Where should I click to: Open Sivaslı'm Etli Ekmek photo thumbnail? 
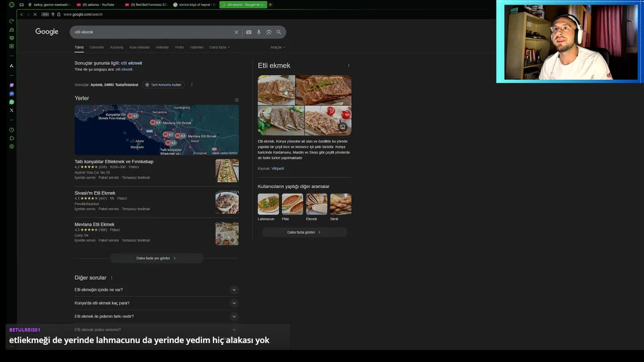(227, 202)
